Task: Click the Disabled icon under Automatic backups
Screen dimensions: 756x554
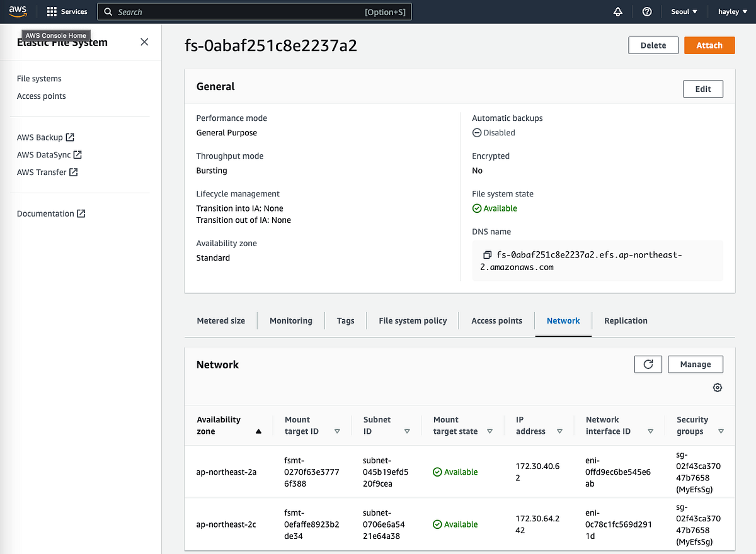Action: point(477,133)
